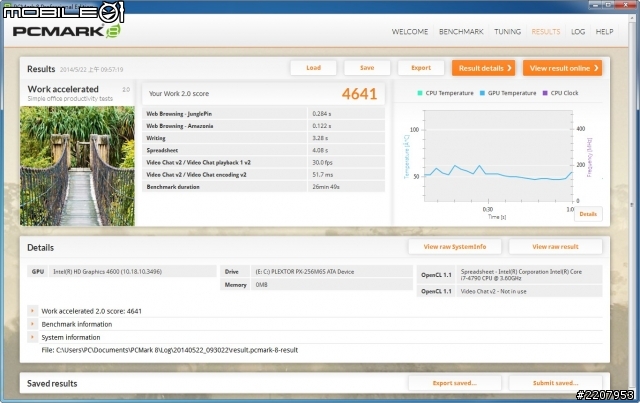Toggle CPU Temperature legend swatch
This screenshot has width=640, height=403.
420,93
